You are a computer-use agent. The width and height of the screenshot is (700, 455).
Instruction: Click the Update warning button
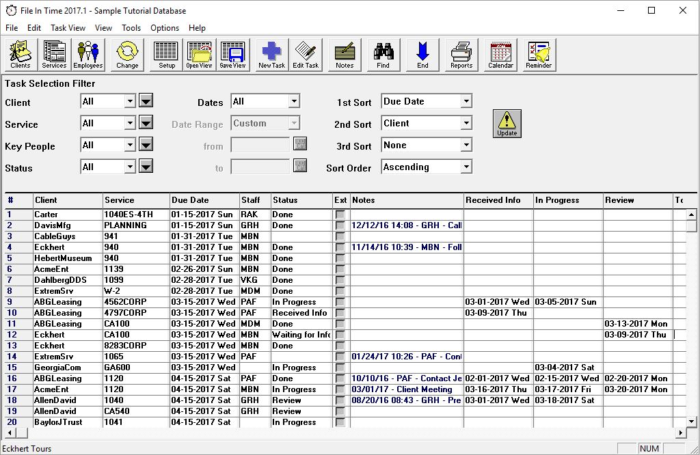[x=507, y=123]
